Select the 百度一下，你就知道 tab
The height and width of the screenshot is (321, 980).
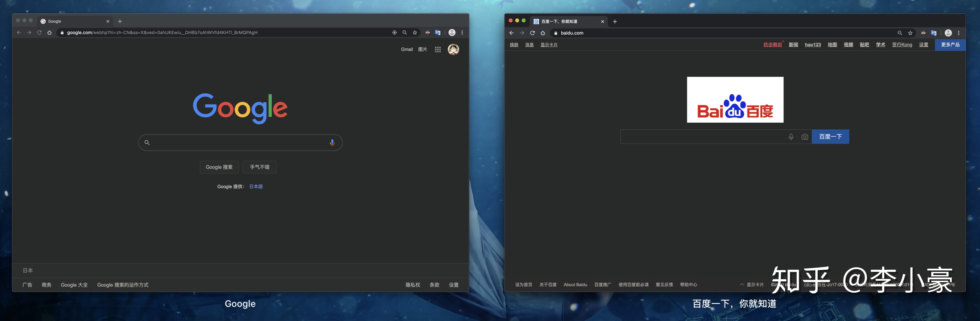pyautogui.click(x=569, y=22)
